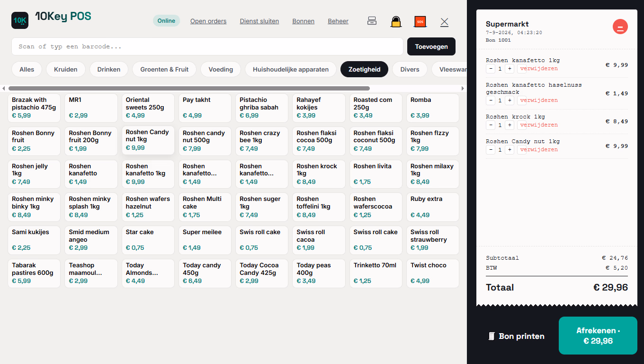Decrease quantity of Roshen krock 1kg in receipt

[x=491, y=125]
